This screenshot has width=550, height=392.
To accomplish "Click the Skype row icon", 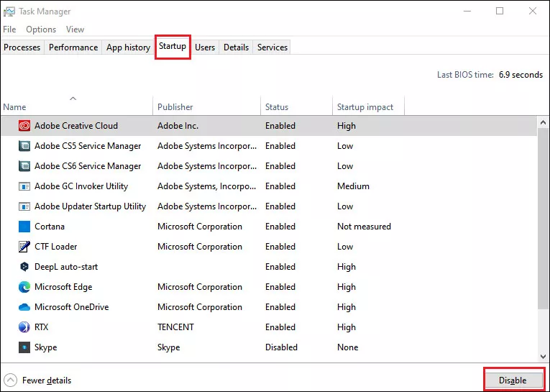I will point(24,347).
